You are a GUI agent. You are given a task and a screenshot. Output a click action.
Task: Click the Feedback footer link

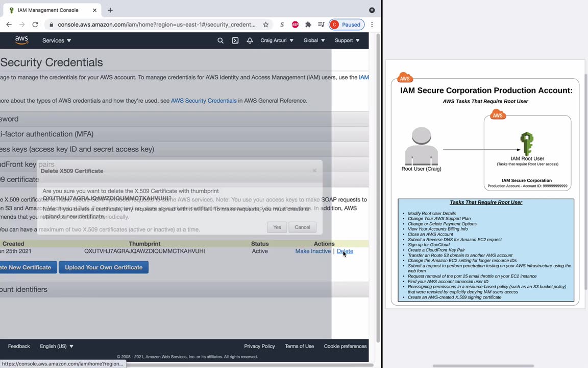pyautogui.click(x=19, y=346)
